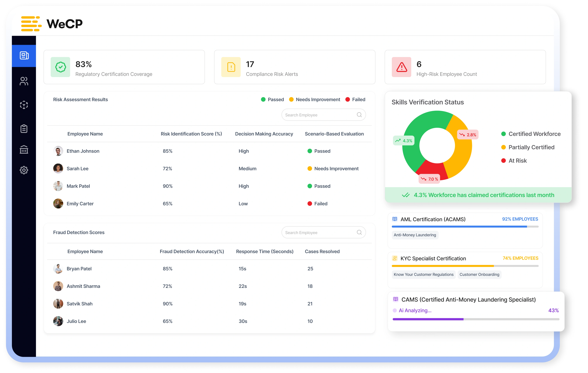Sort by Decision Making Accuracy column

click(x=264, y=134)
